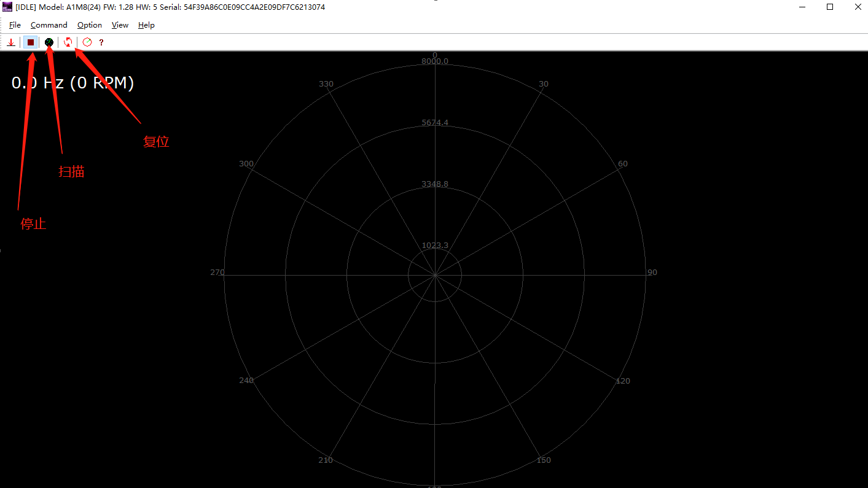868x488 pixels.
Task: Close the lidar application window
Action: 858,7
